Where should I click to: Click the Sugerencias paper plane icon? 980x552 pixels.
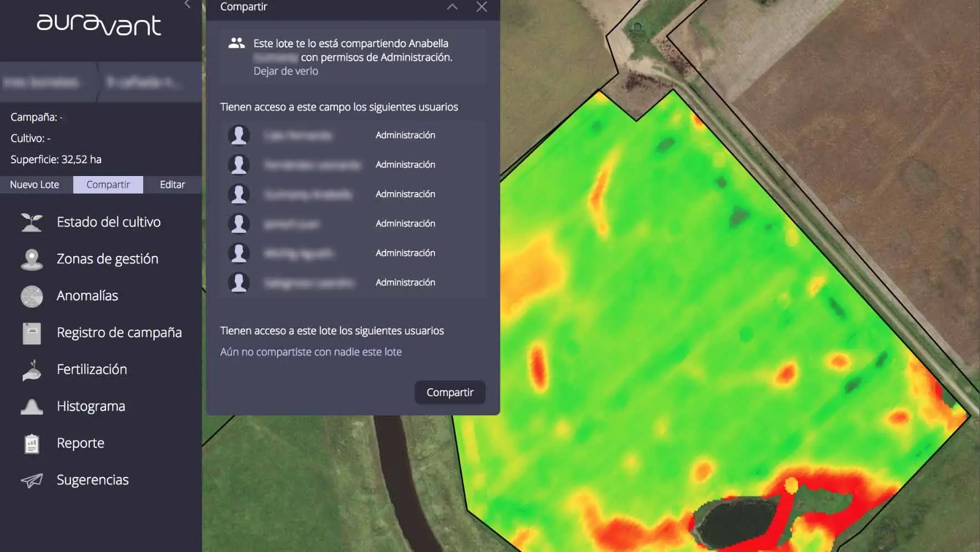32,480
